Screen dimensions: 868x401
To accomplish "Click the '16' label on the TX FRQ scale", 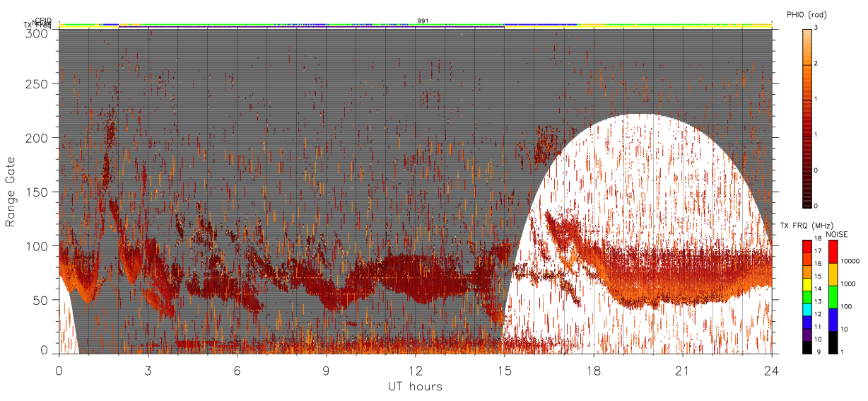I will [x=818, y=264].
